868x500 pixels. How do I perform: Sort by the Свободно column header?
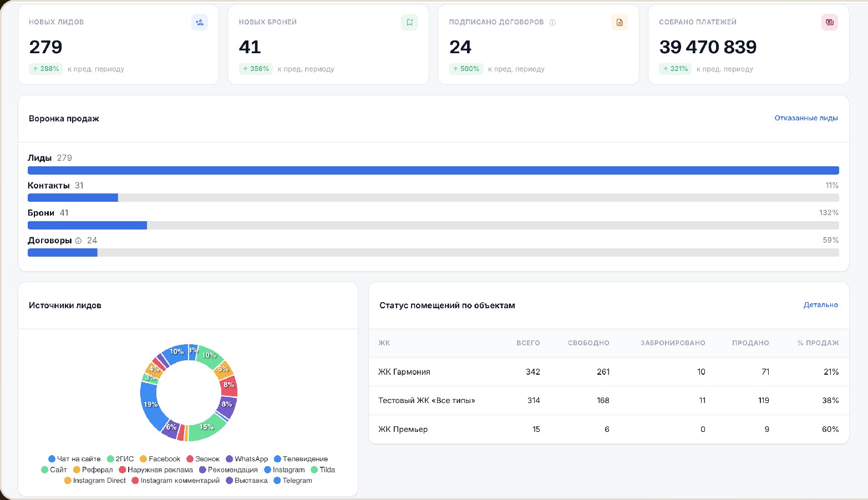click(x=588, y=343)
